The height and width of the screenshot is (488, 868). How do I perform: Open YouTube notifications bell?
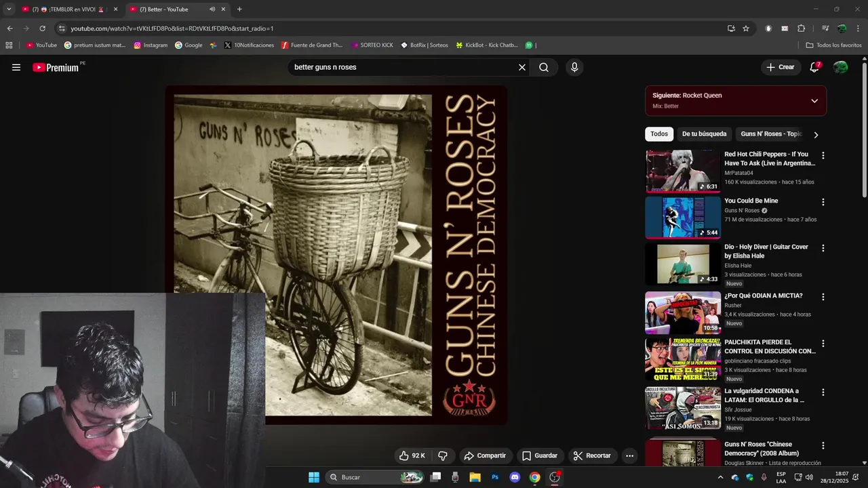(815, 67)
